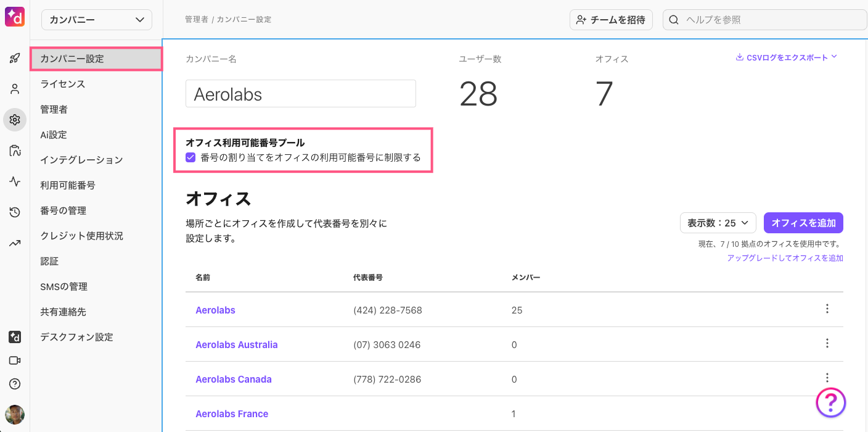Select デスクフォン設定 in the side menu

coord(77,337)
